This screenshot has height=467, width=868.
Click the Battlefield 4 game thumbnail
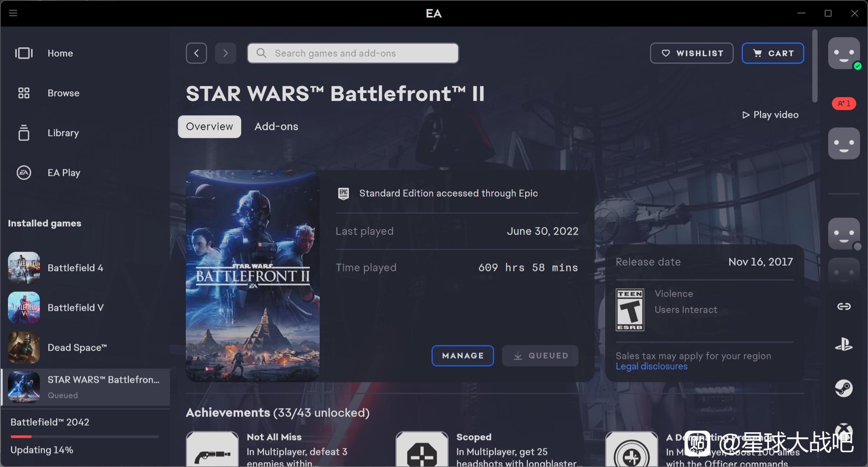pyautogui.click(x=24, y=268)
